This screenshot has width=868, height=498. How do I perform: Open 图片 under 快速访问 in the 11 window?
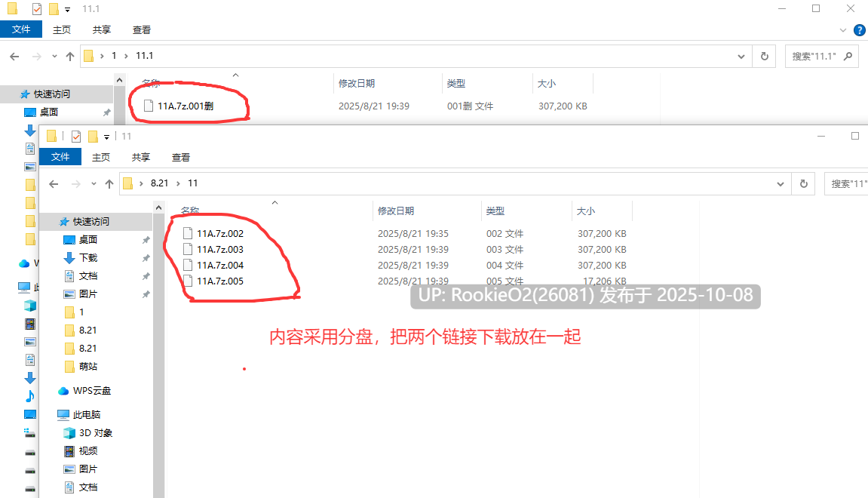[x=88, y=294]
